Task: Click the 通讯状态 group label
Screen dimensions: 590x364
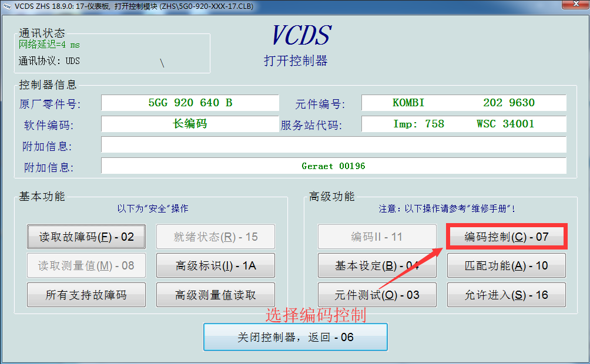Action: point(42,33)
